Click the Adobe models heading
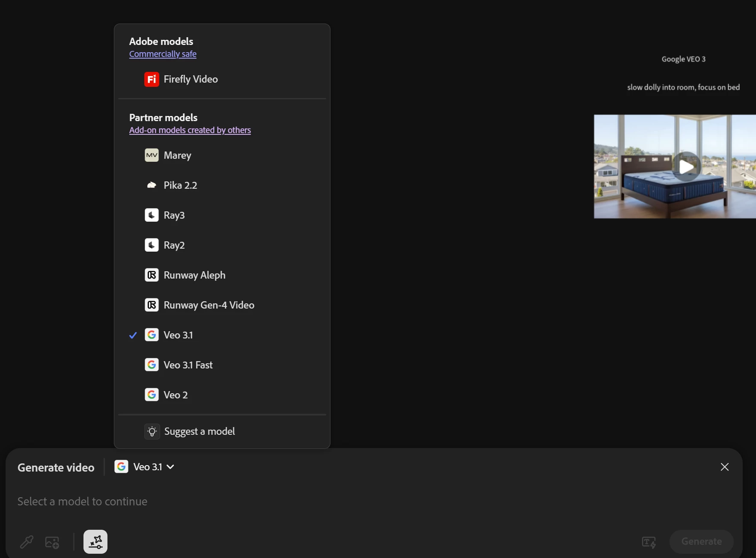This screenshot has width=756, height=558. coord(161,42)
